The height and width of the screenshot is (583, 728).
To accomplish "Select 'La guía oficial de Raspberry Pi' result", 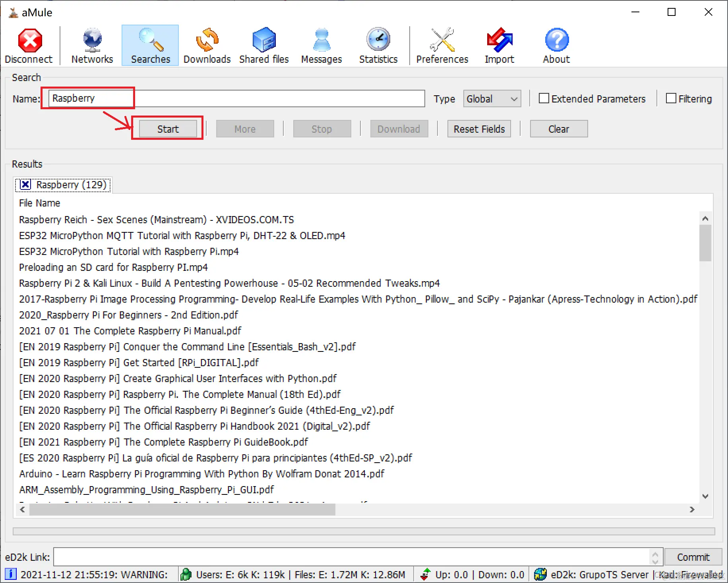I will (215, 458).
